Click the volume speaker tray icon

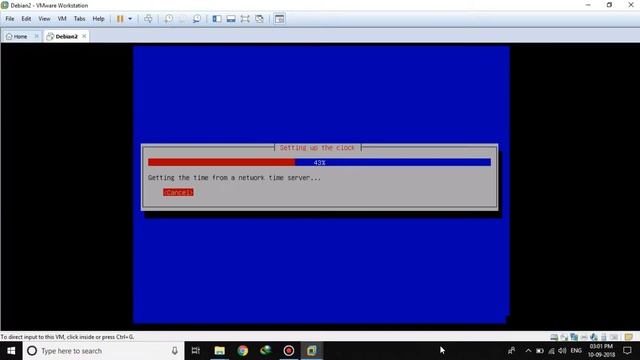pyautogui.click(x=562, y=351)
